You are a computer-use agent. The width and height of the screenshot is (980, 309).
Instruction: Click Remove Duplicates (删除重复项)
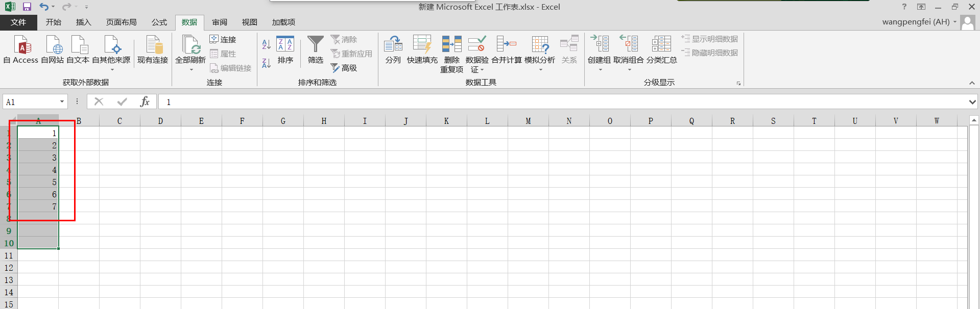point(451,54)
